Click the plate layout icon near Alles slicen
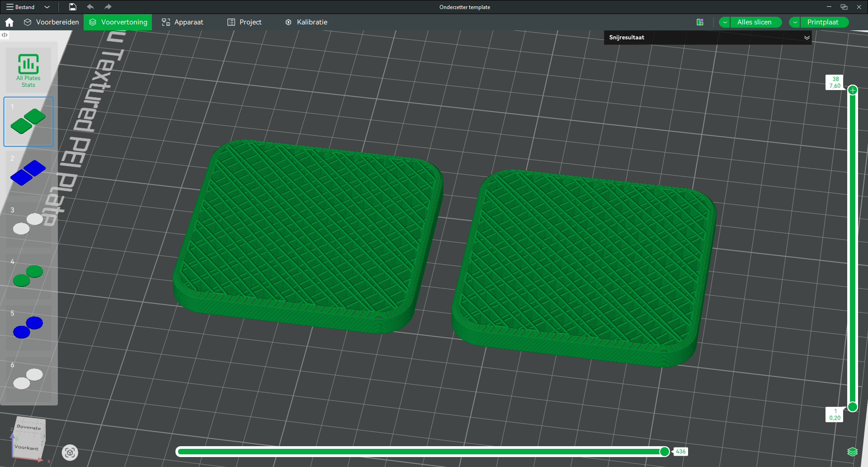 (x=700, y=22)
